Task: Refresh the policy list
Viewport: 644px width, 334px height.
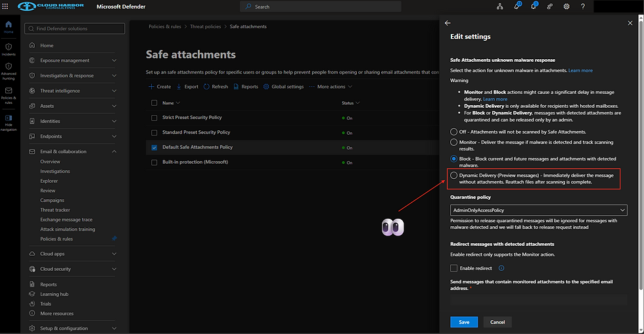Action: (216, 87)
